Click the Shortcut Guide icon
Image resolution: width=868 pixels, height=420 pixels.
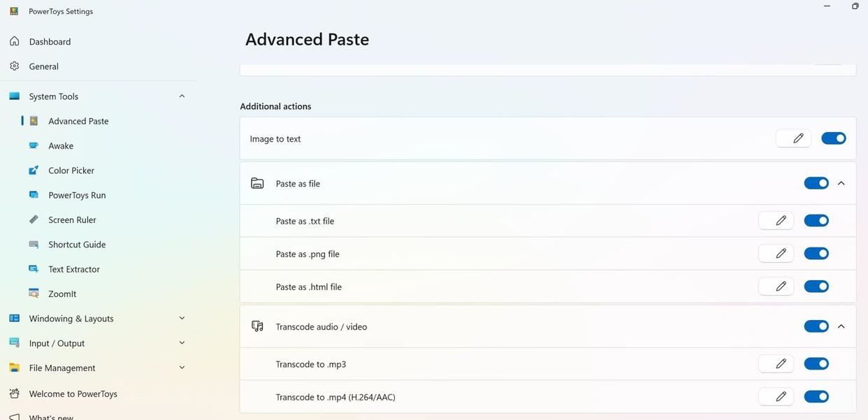click(34, 245)
